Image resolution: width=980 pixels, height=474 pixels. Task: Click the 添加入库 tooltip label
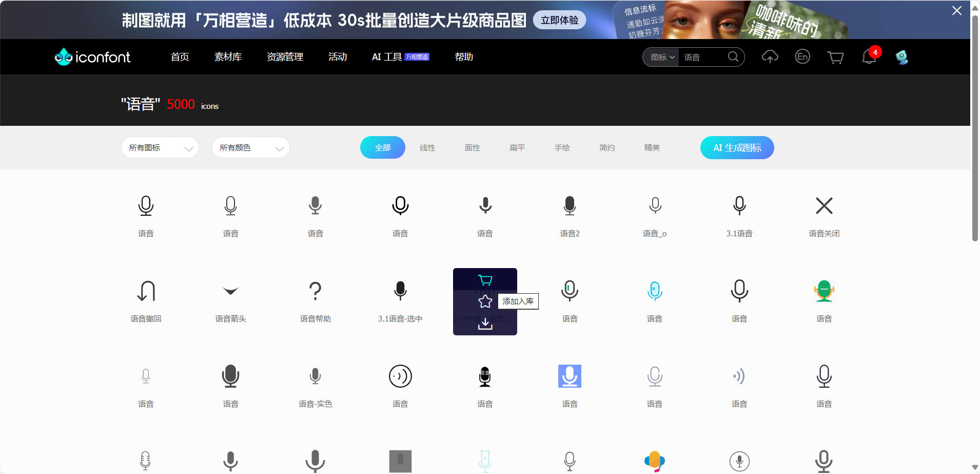[518, 301]
